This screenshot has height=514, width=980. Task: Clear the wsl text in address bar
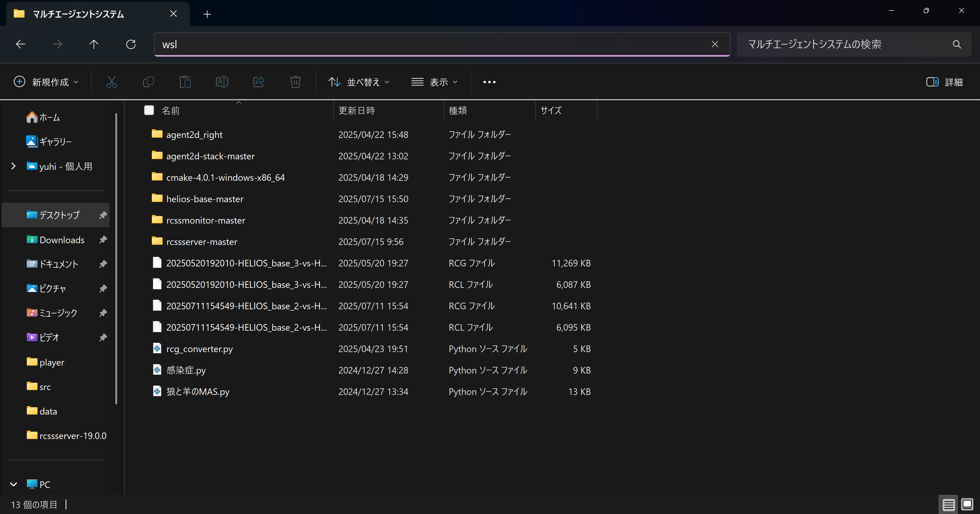(x=715, y=44)
